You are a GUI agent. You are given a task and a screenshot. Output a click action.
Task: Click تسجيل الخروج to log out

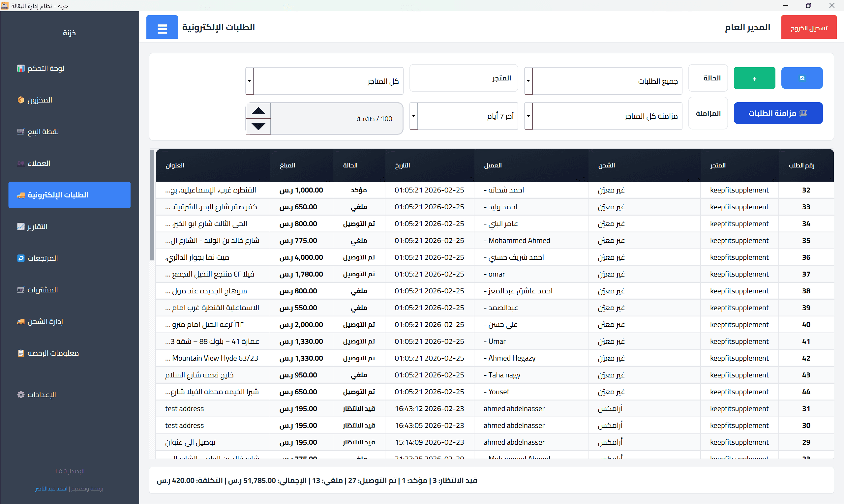click(809, 27)
